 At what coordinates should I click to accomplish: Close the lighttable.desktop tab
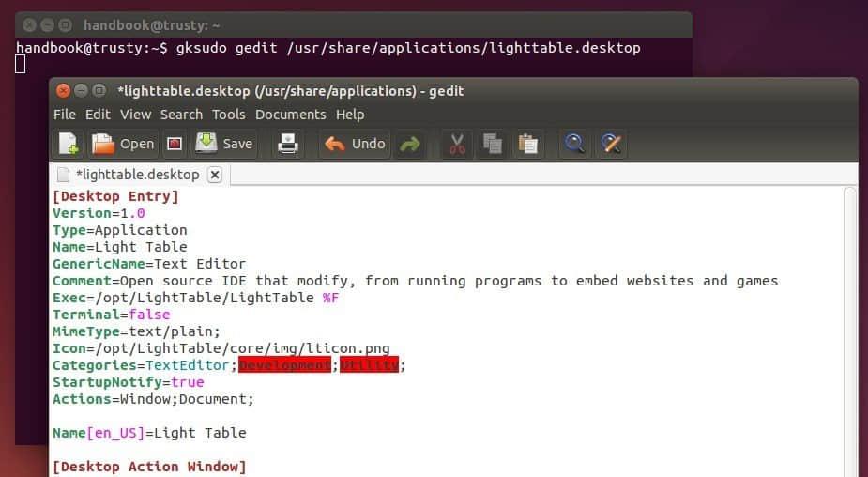pos(214,175)
